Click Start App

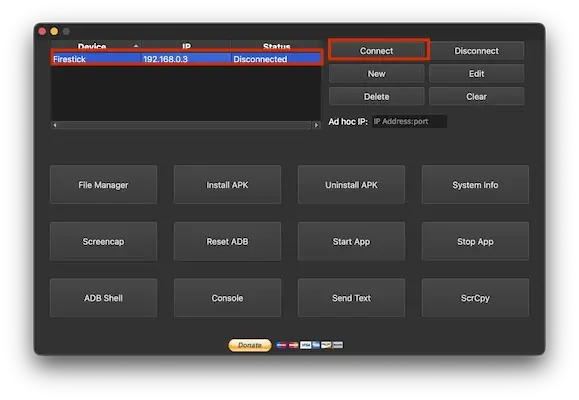pos(351,241)
